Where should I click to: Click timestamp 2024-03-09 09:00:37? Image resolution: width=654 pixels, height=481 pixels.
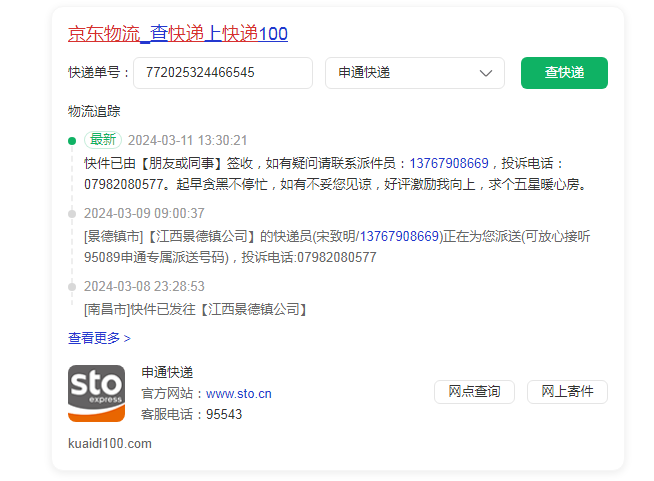(x=144, y=213)
